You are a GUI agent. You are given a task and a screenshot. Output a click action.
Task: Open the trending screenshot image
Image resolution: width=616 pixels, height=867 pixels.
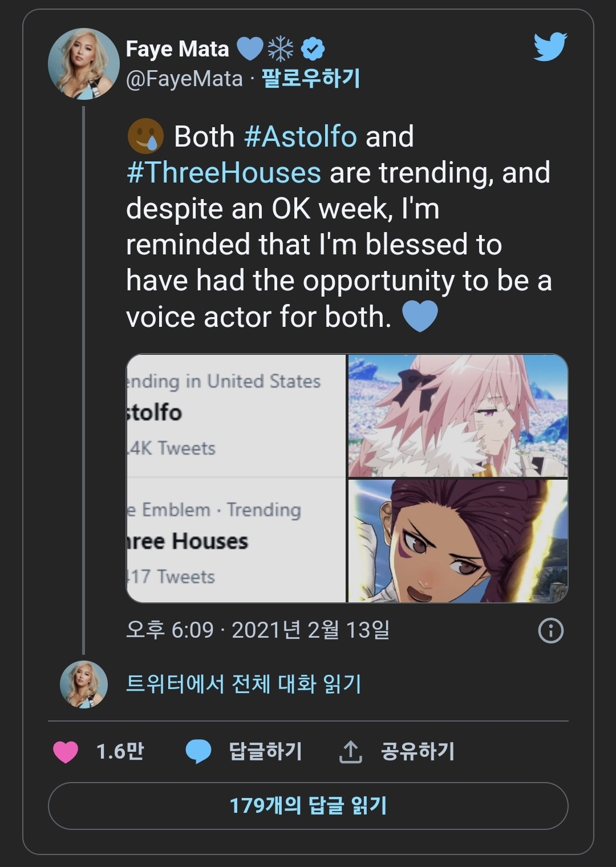(236, 478)
